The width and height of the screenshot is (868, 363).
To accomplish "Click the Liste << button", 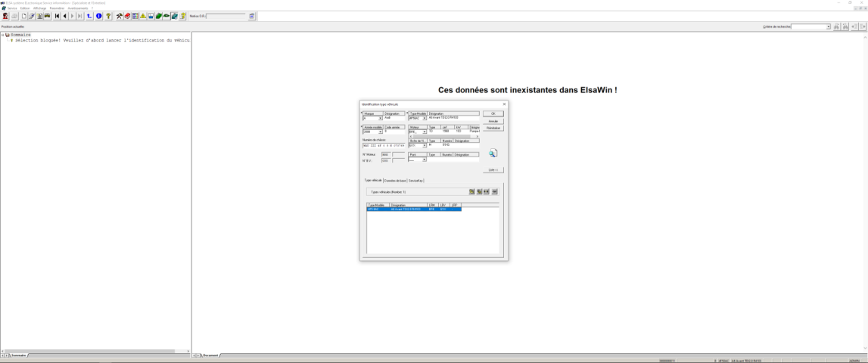I will click(493, 170).
